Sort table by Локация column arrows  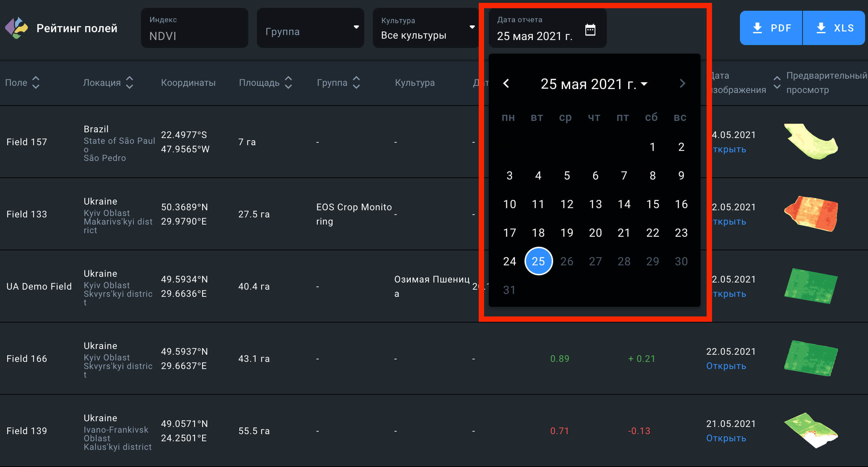point(130,83)
